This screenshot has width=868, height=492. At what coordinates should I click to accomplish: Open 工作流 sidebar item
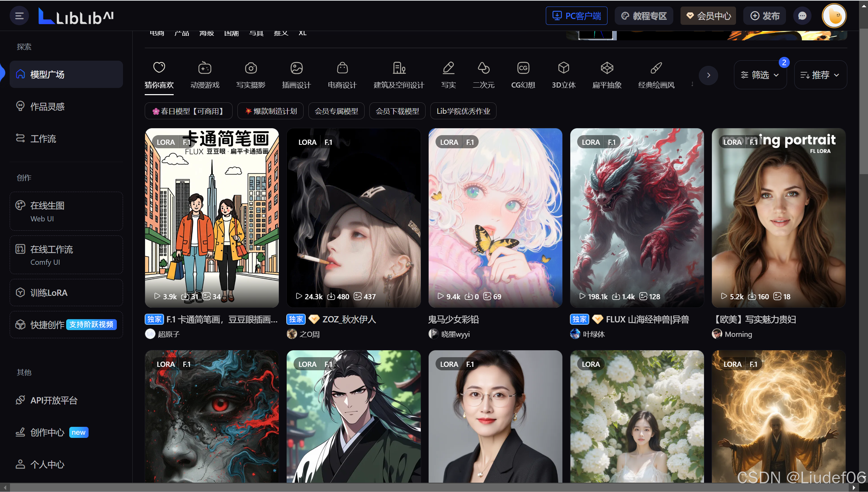[x=43, y=139]
